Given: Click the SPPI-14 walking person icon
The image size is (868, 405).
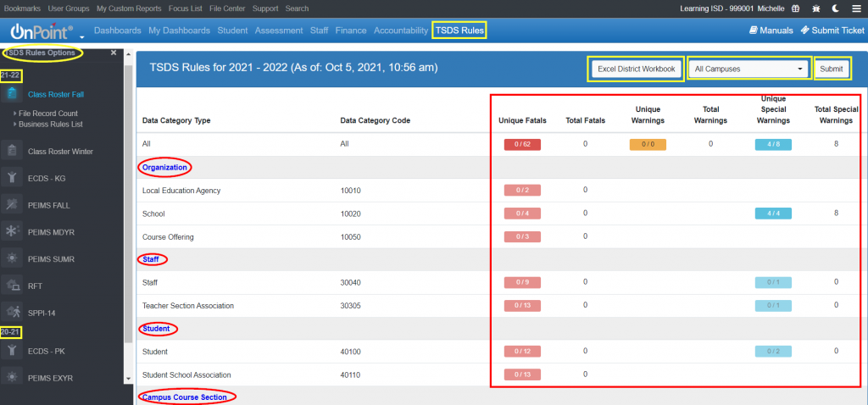Looking at the screenshot, I should 12,313.
